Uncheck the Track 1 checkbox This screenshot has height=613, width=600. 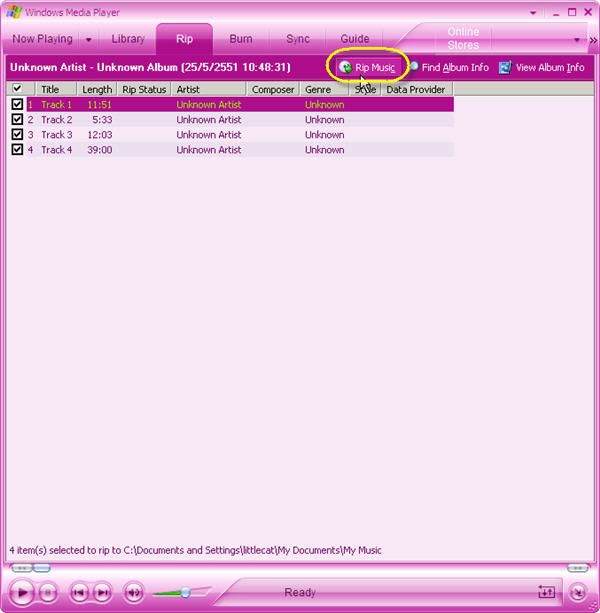pyautogui.click(x=17, y=104)
